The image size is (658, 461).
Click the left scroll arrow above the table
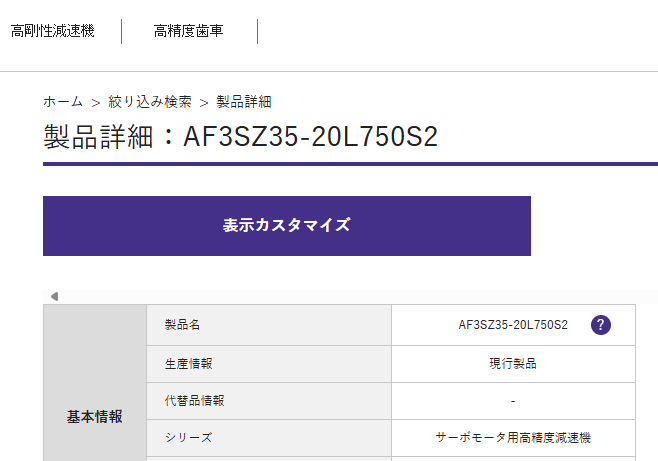pyautogui.click(x=54, y=296)
